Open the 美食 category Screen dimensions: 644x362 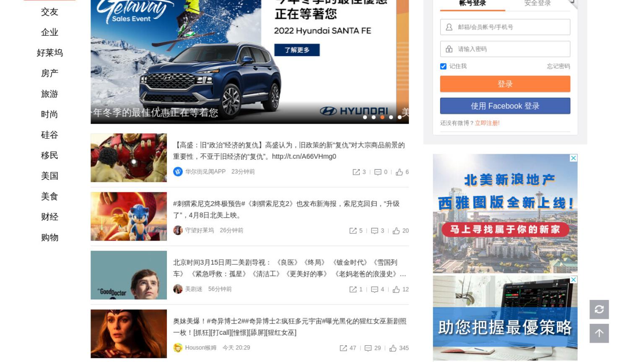point(49,197)
